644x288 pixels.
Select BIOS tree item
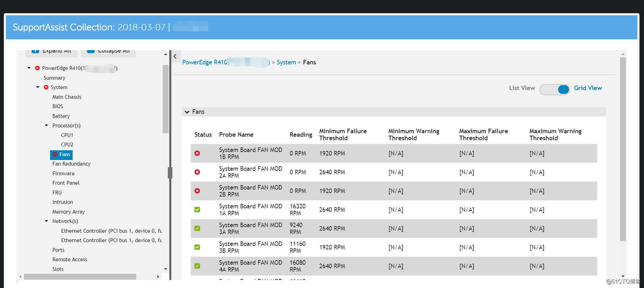pos(58,106)
